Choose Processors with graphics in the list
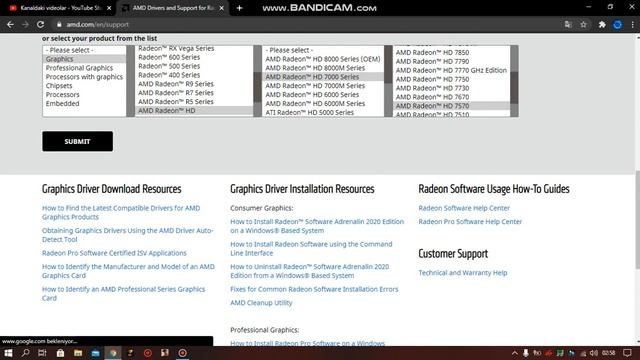 [84, 77]
